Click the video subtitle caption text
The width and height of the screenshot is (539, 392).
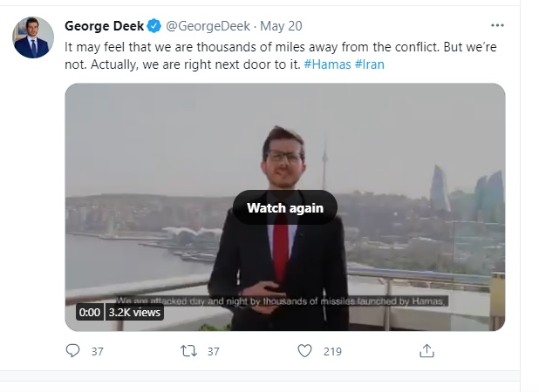tap(281, 301)
